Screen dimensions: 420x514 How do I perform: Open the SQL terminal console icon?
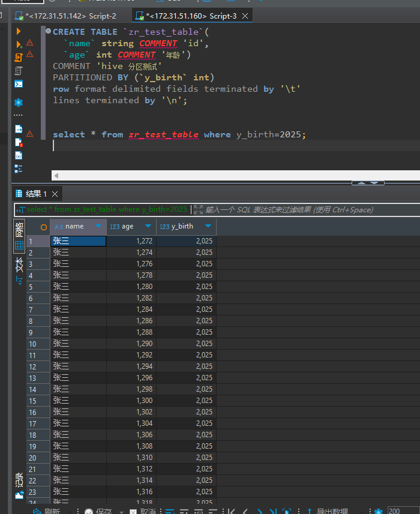19,84
